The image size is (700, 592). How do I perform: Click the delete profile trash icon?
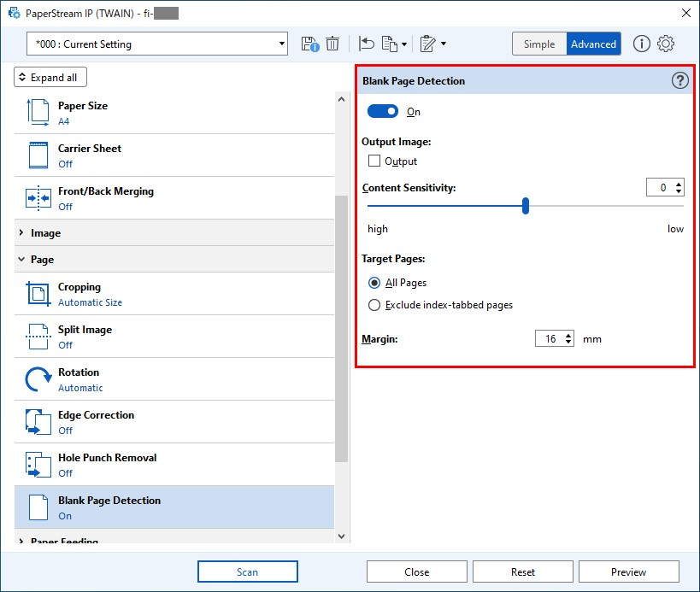tap(332, 44)
